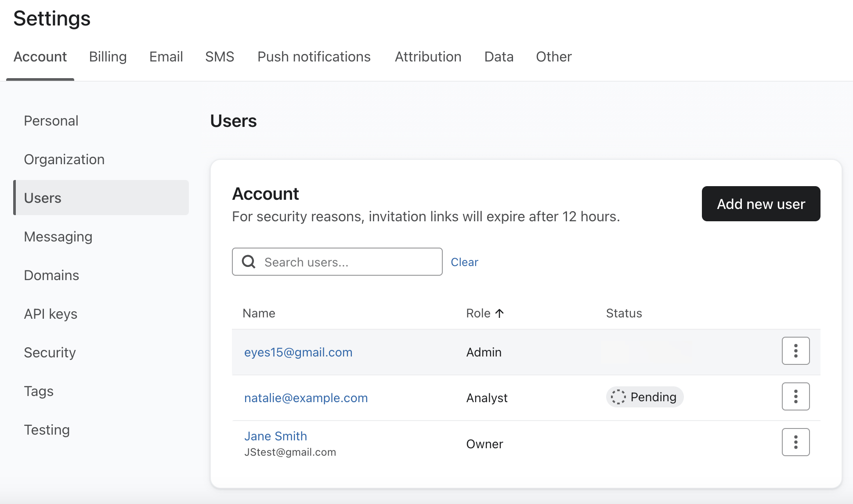Open the Domains settings section
Screen dimensions: 853x504
click(x=52, y=275)
